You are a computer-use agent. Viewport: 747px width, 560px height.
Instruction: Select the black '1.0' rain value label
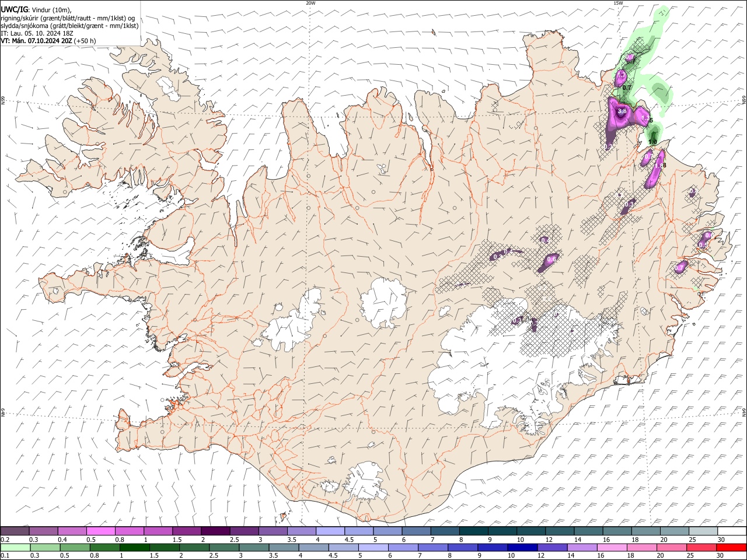point(653,142)
